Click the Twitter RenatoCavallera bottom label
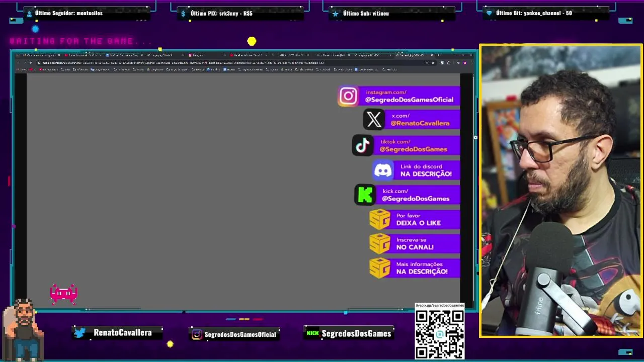 118,333
